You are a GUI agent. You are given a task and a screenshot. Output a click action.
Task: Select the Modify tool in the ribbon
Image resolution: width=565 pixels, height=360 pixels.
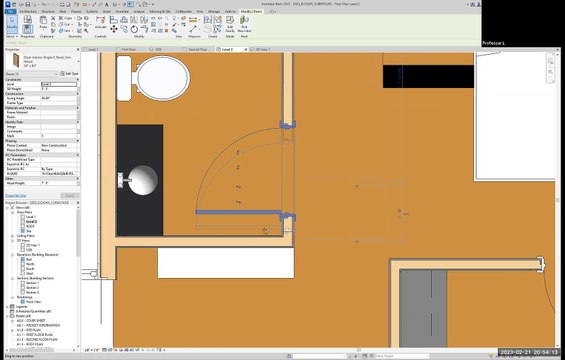(12, 24)
